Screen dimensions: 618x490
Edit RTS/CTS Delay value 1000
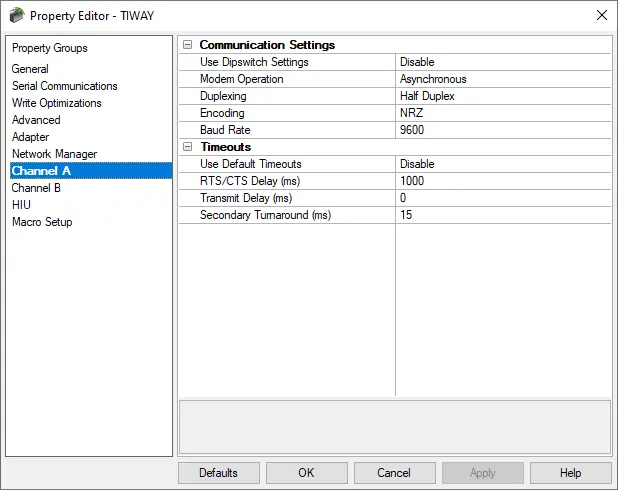pos(503,181)
